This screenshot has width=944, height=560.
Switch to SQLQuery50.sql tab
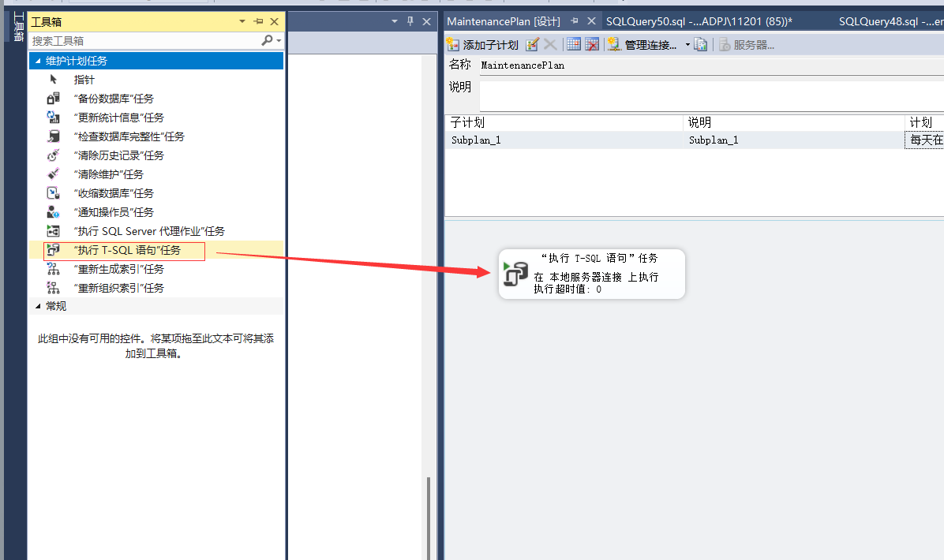tap(699, 21)
